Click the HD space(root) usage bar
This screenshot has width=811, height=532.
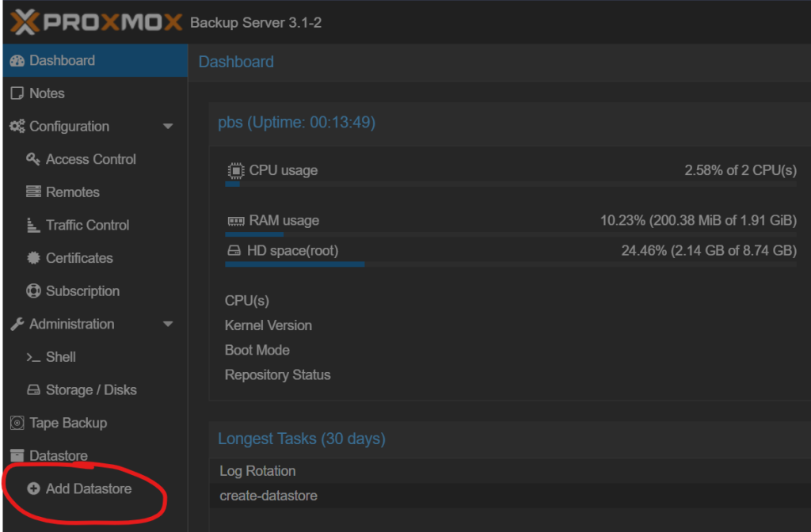511,264
